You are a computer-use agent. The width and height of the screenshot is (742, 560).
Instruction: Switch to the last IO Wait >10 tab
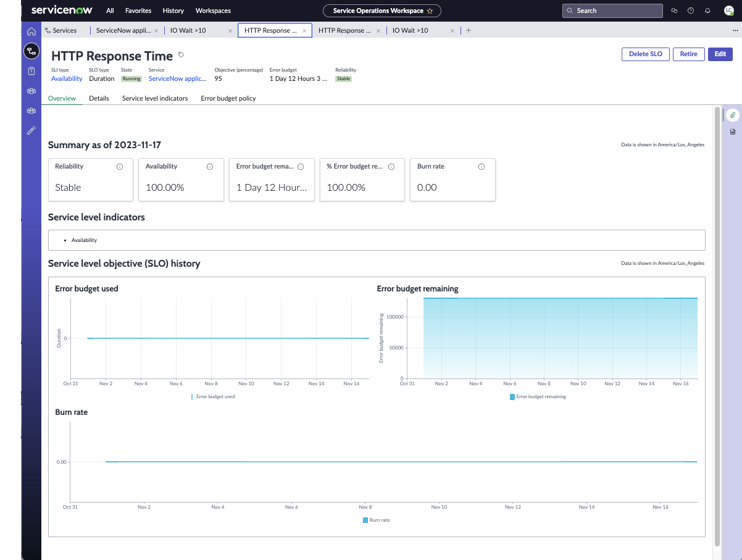(x=411, y=30)
